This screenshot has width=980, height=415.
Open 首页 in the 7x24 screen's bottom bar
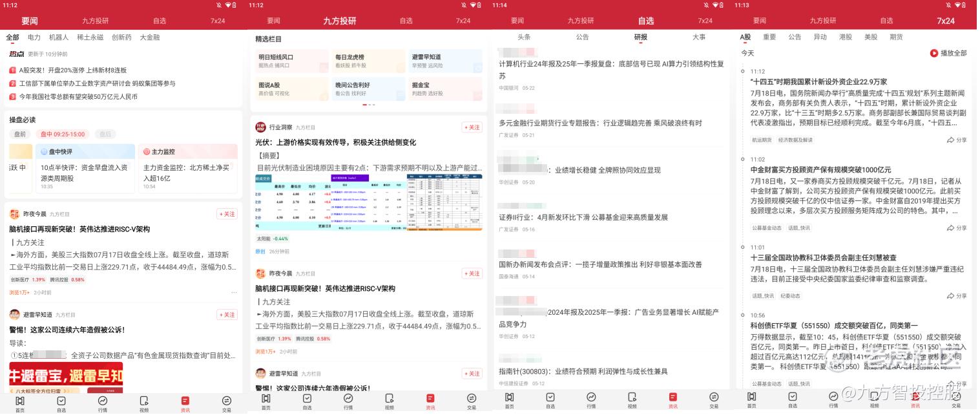[751, 401]
